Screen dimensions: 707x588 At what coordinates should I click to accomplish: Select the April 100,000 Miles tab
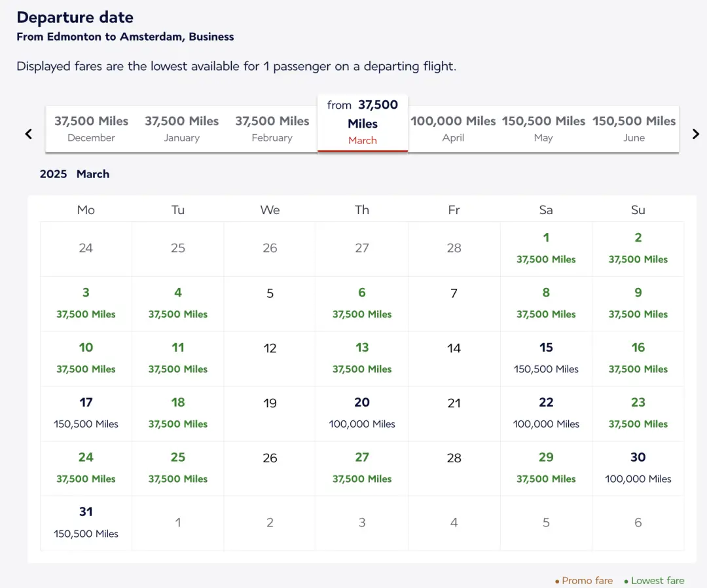click(453, 128)
